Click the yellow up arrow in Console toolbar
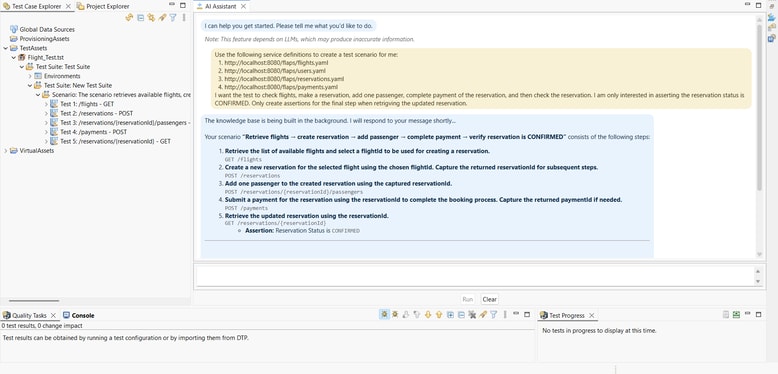778x374 pixels. coord(439,314)
